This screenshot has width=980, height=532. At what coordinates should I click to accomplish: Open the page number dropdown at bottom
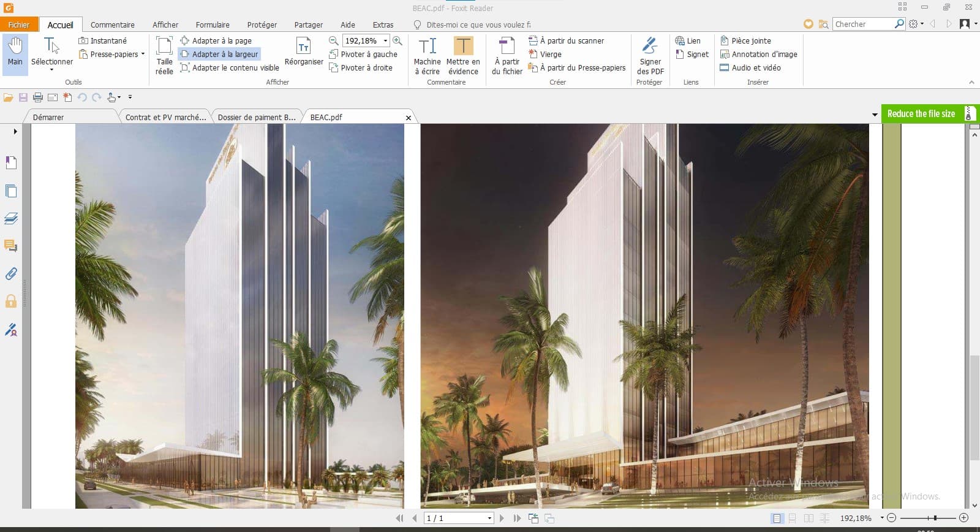click(x=489, y=519)
